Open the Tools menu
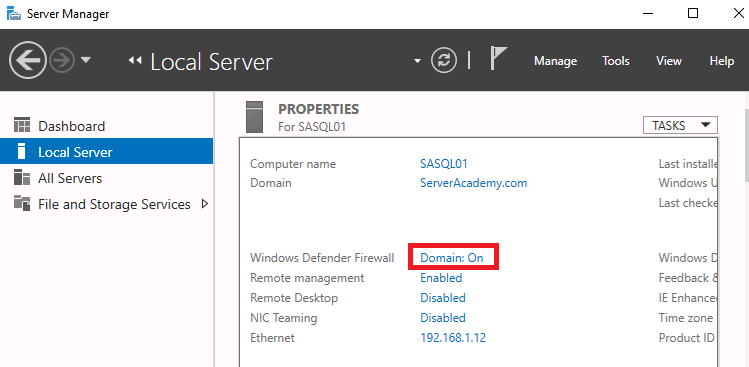This screenshot has width=749, height=367. tap(616, 61)
